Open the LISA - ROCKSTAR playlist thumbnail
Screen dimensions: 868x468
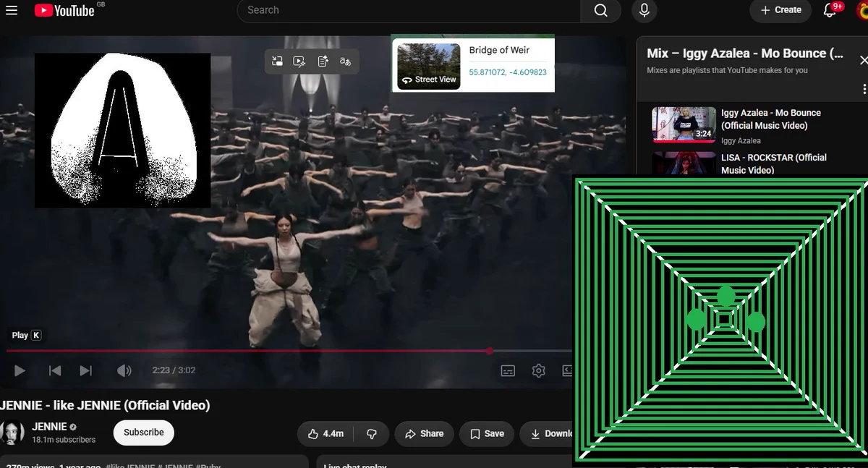click(x=684, y=163)
